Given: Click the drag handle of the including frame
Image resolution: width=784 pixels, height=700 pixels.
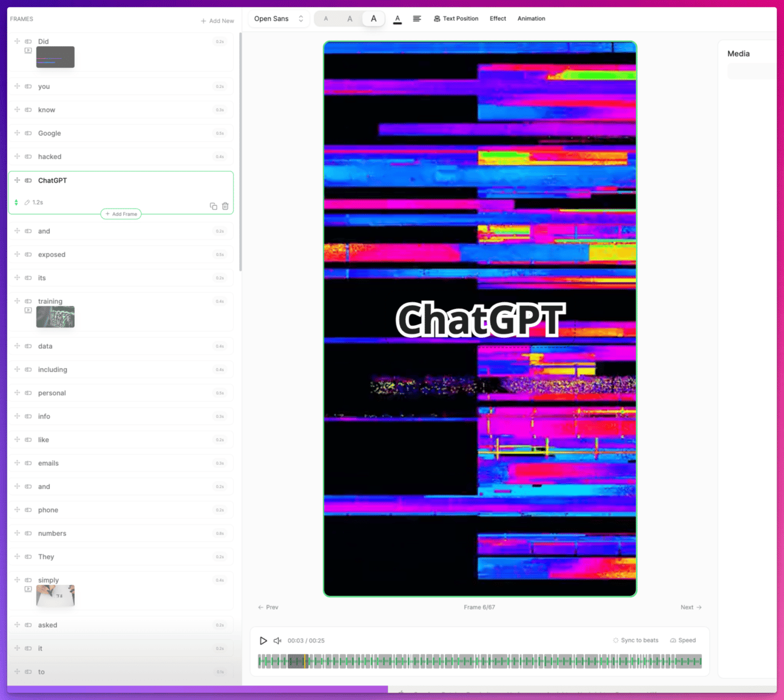Looking at the screenshot, I should pos(17,369).
